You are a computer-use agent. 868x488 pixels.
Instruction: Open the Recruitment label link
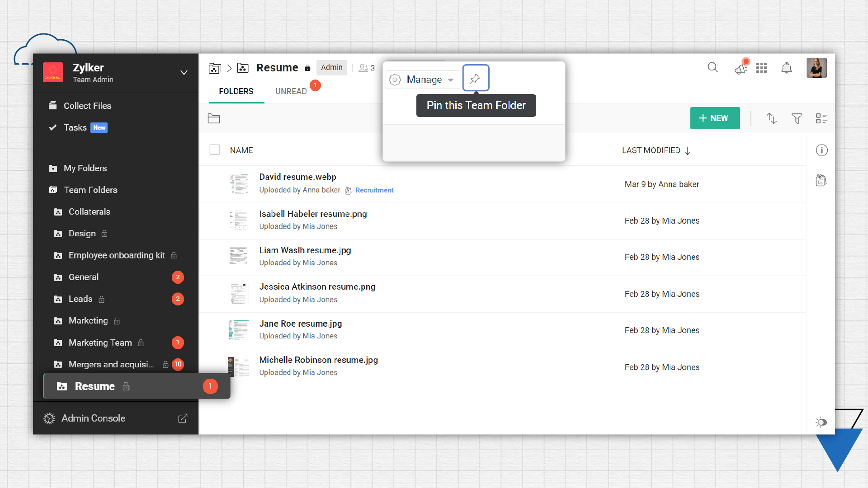click(374, 190)
